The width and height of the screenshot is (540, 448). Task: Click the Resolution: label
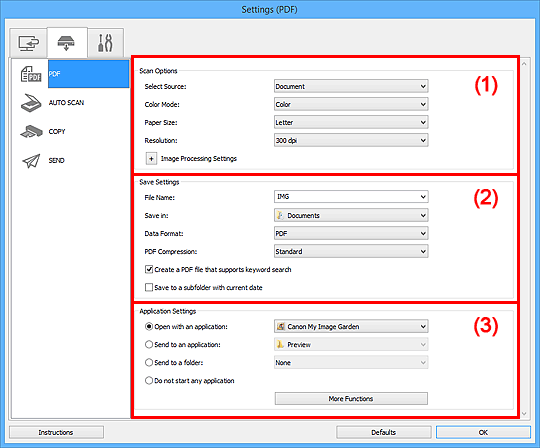click(161, 140)
